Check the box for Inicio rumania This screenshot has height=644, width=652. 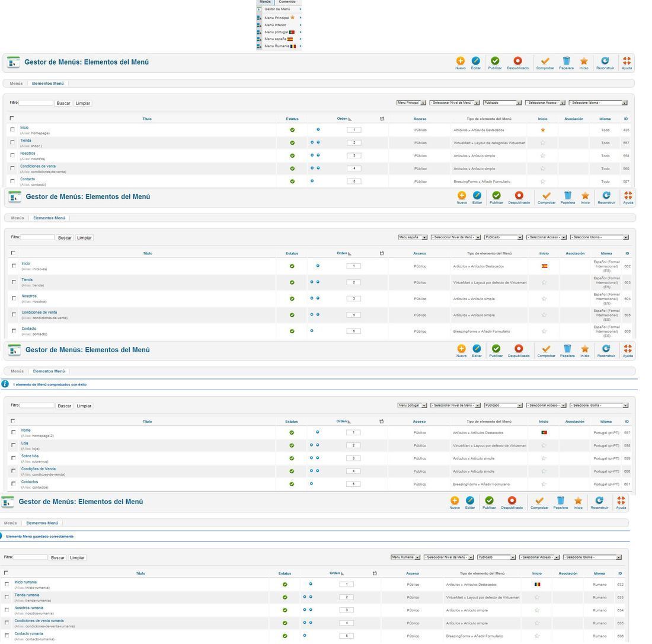[7, 584]
